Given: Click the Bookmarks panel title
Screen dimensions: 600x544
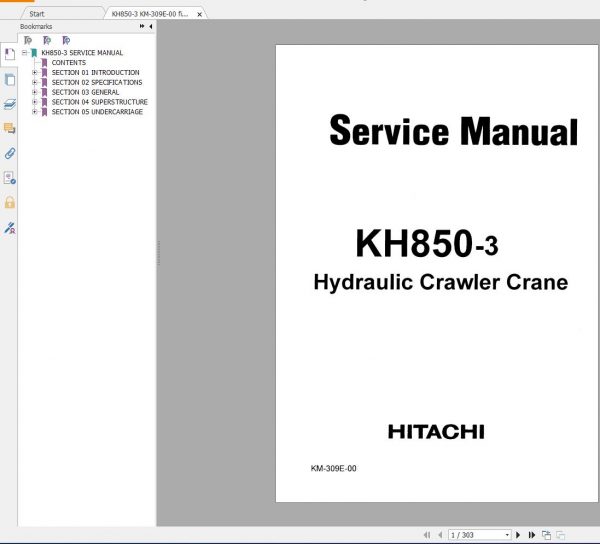Looking at the screenshot, I should coord(36,26).
